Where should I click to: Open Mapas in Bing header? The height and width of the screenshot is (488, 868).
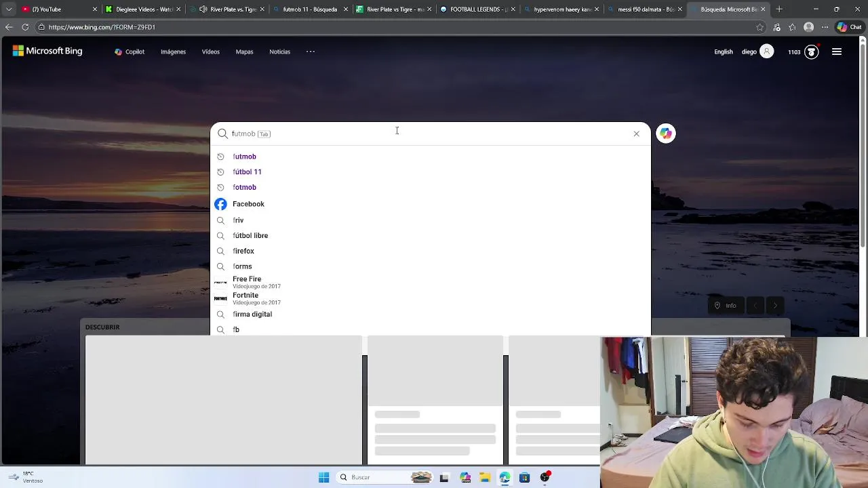244,52
